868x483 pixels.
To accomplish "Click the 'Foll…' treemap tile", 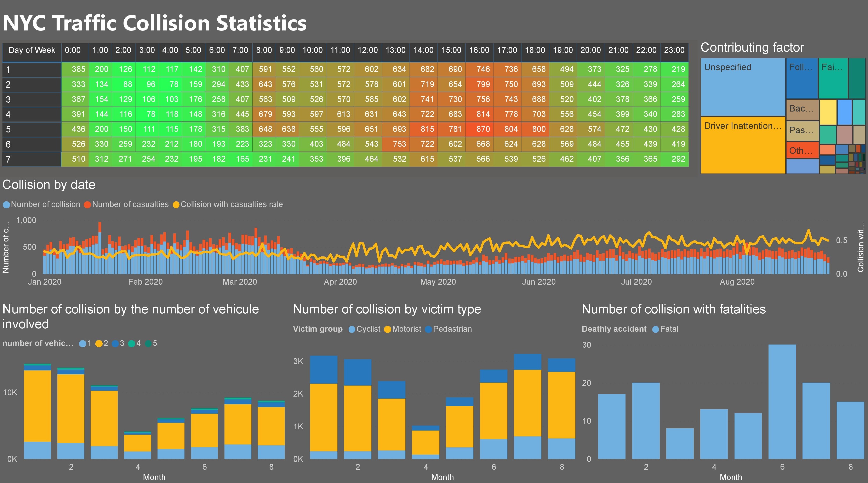I will pos(802,78).
